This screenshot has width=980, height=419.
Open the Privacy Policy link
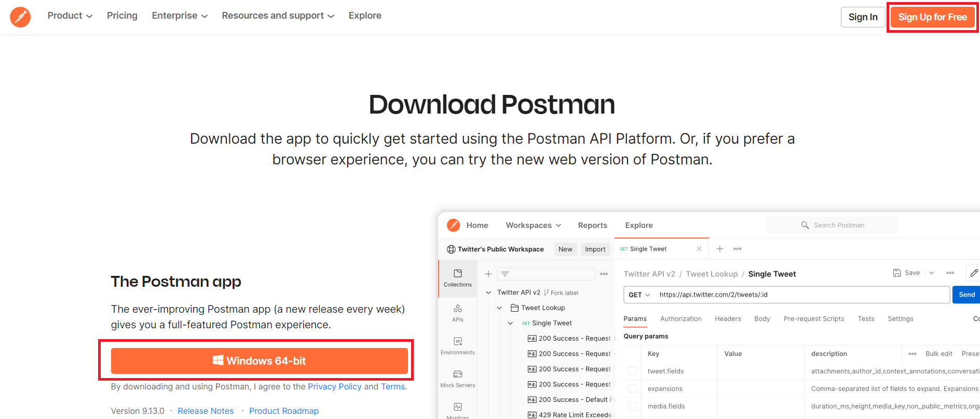click(334, 386)
